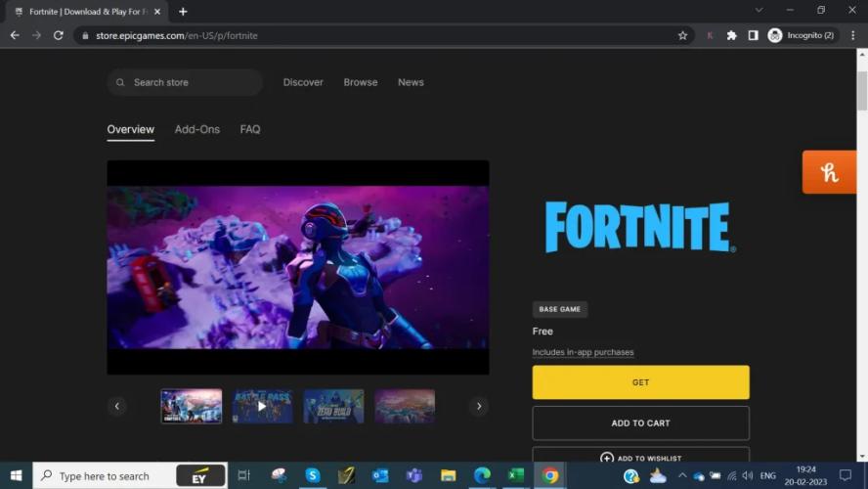The height and width of the screenshot is (489, 868).
Task: Select the first media thumbnail
Action: coord(192,406)
